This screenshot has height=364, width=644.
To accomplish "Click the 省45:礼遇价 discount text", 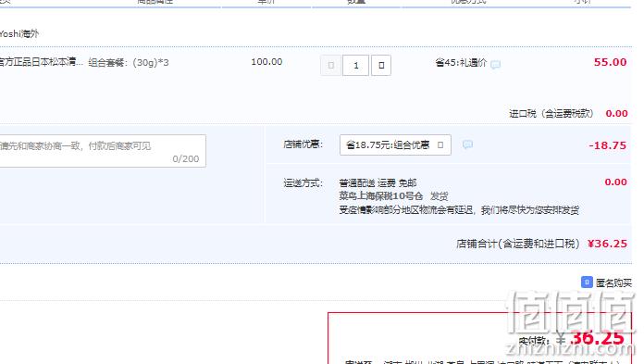I will click(x=461, y=63).
